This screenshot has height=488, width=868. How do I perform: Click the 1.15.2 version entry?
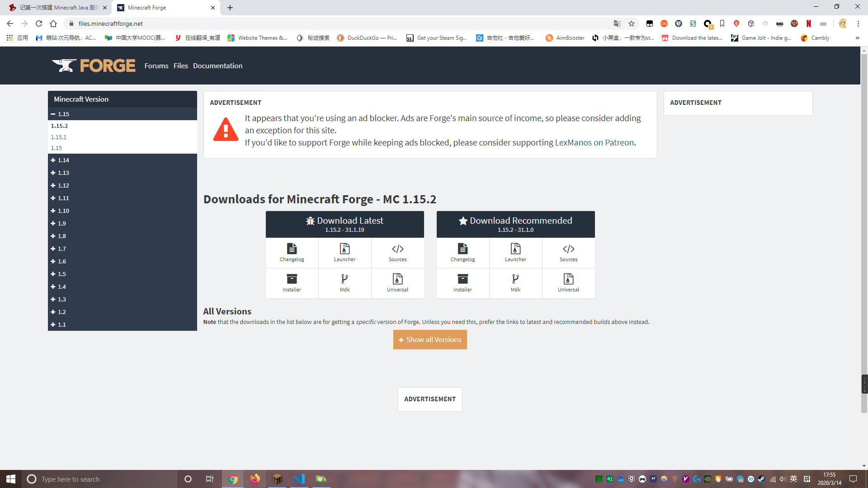click(x=59, y=126)
